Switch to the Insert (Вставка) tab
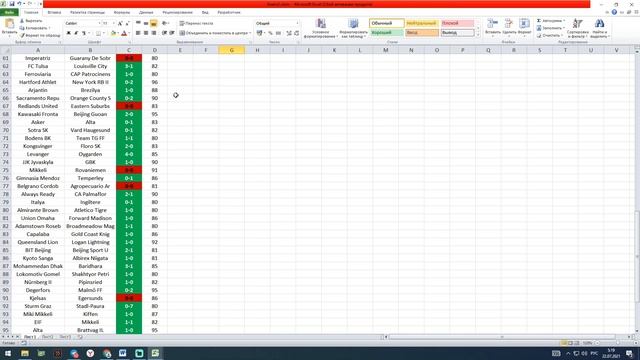 click(54, 12)
